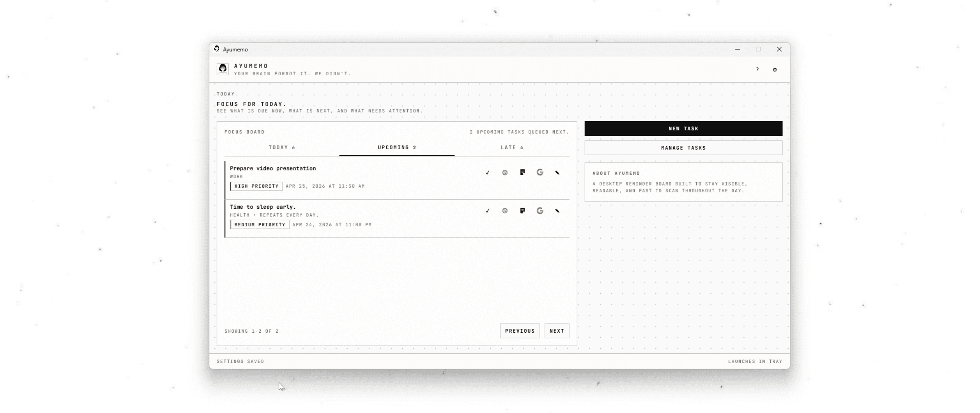
Task: Open Manage Tasks
Action: pyautogui.click(x=683, y=148)
